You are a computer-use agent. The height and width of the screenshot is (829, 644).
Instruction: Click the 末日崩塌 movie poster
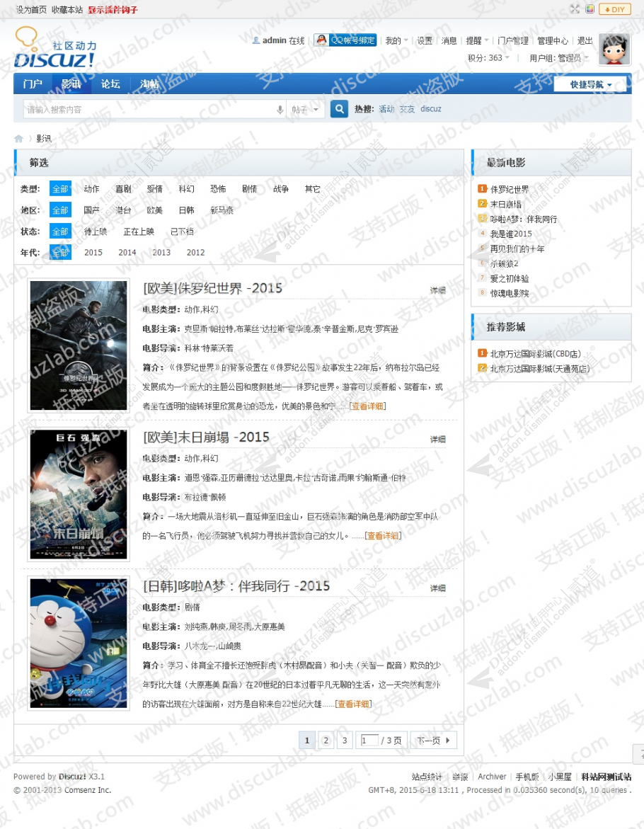coord(78,494)
